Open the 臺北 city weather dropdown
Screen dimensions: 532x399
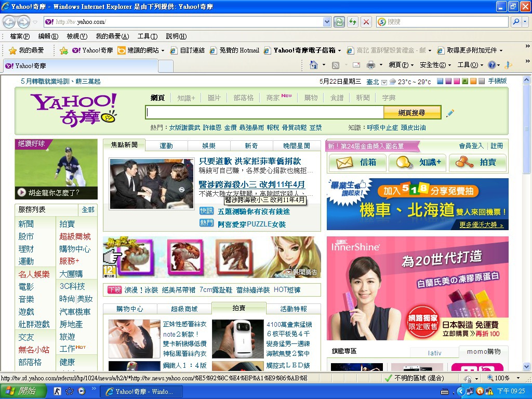click(x=384, y=82)
